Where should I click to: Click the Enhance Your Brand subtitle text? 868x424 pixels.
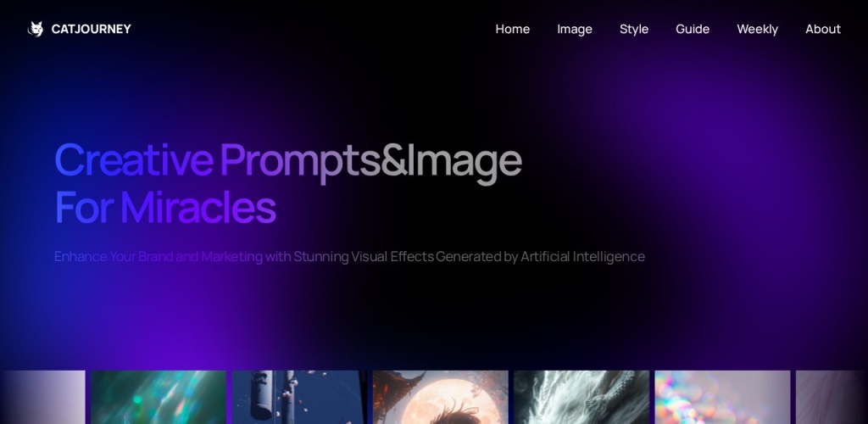point(349,257)
